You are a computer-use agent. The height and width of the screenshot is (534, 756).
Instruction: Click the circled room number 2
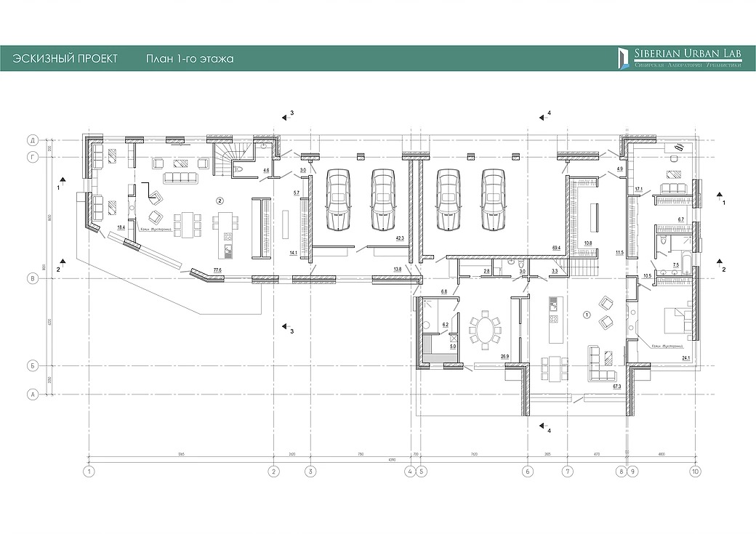(219, 199)
